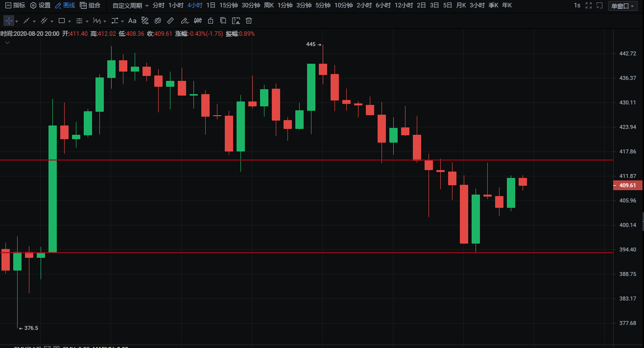The height and width of the screenshot is (348, 644).
Task: Click the upper red horizontal price line
Action: coord(294,160)
